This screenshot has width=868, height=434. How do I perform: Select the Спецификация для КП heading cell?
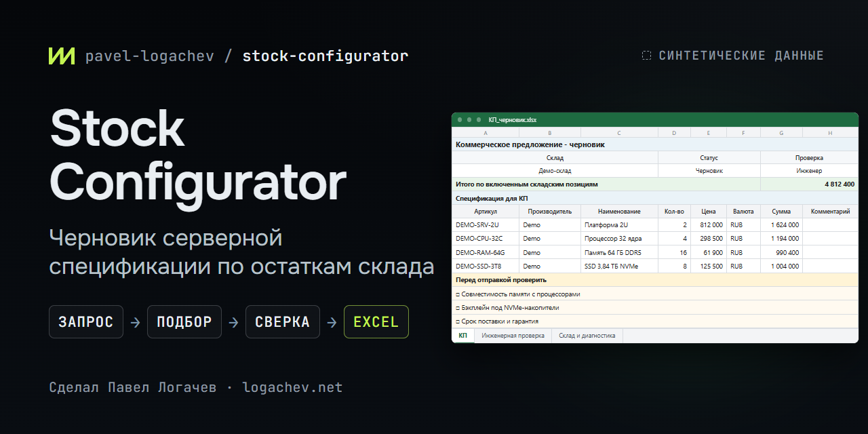(x=655, y=198)
